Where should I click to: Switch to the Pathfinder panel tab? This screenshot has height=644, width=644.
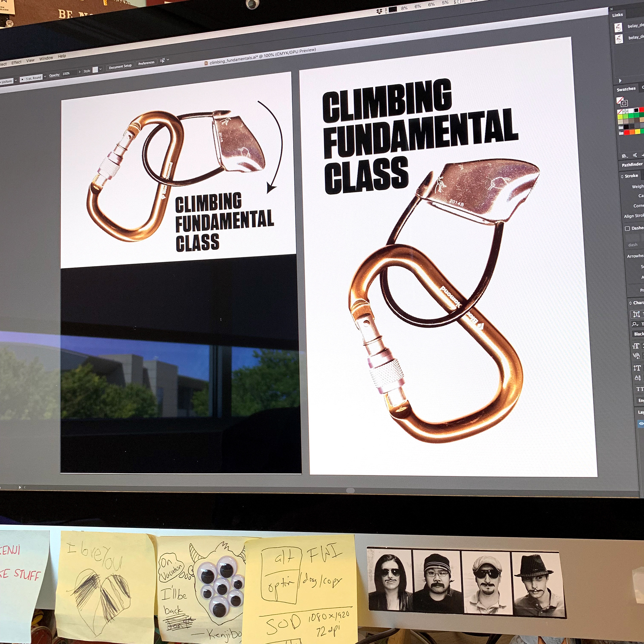[x=632, y=165]
